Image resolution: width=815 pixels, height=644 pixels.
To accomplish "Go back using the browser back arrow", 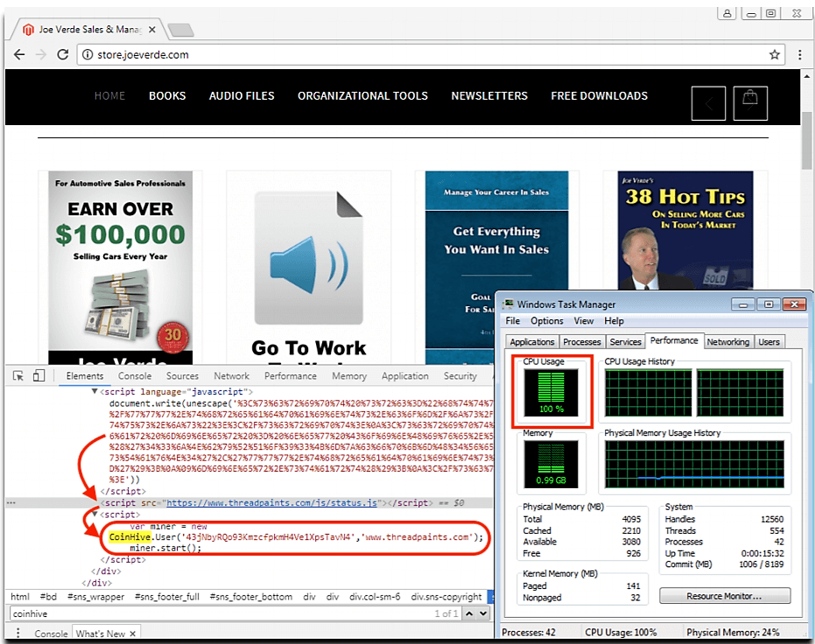I will tap(19, 54).
